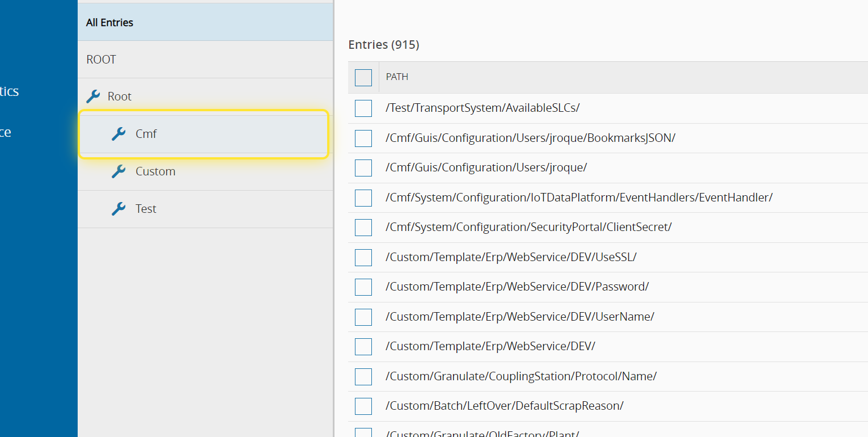
Task: Open the DEV/Password path entry
Action: click(517, 287)
